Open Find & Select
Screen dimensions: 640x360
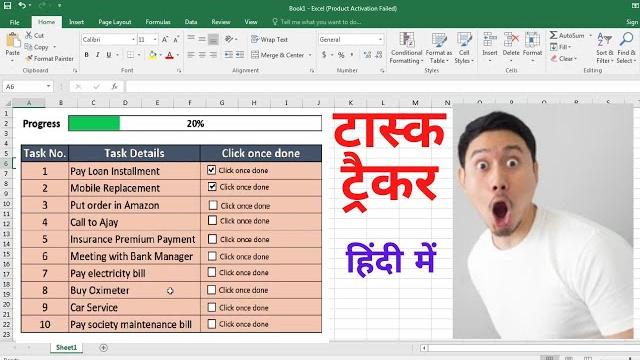pos(626,48)
